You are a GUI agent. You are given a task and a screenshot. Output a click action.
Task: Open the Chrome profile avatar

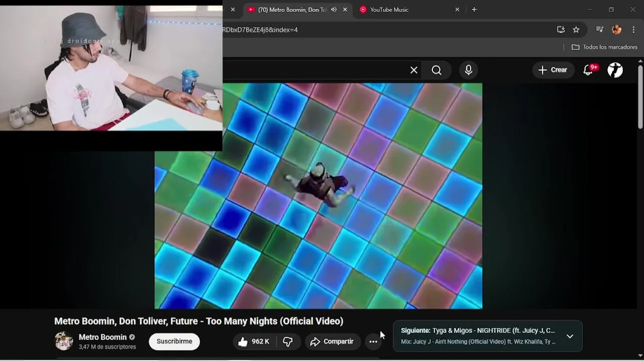click(616, 30)
